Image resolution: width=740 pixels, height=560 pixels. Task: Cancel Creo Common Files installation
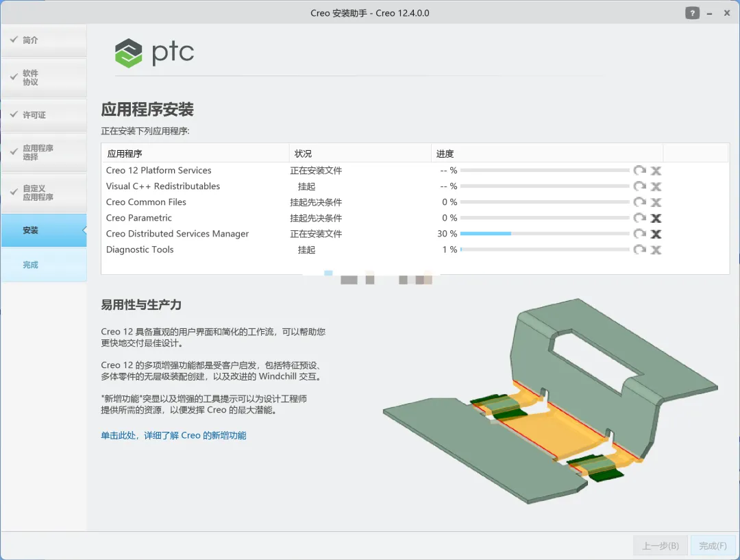coord(656,203)
